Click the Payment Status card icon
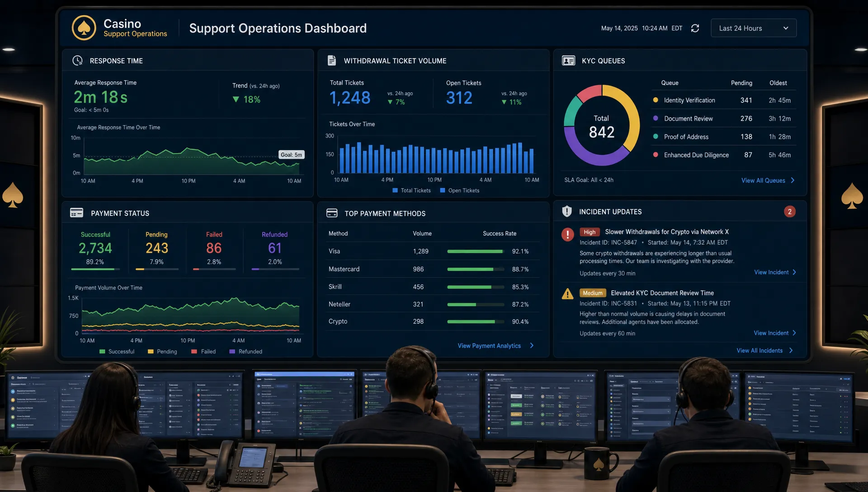Screen dimensions: 868x492 pyautogui.click(x=76, y=213)
